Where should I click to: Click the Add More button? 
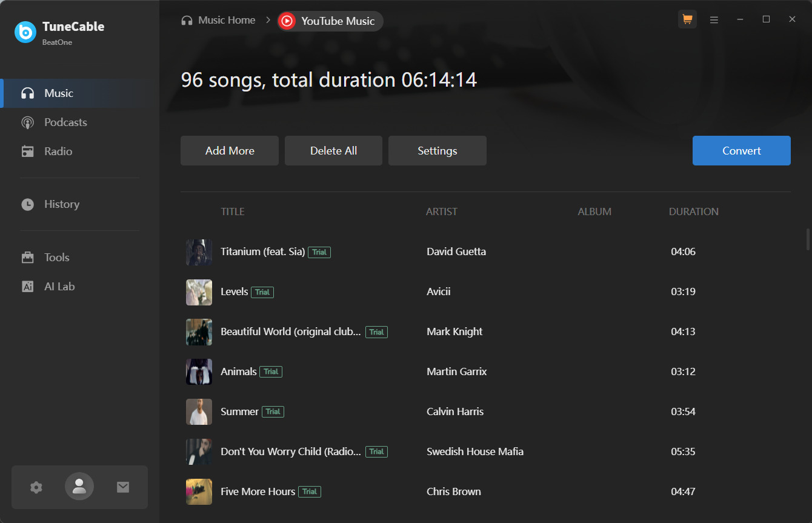(x=230, y=151)
